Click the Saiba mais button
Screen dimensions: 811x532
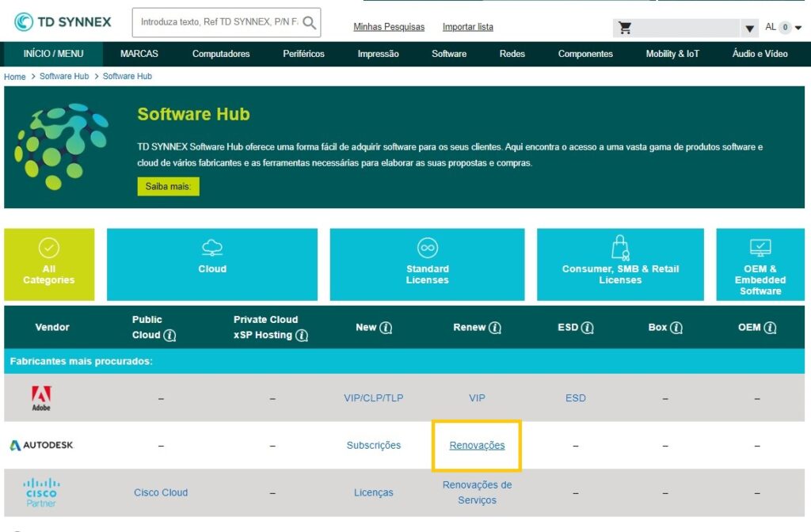(x=168, y=187)
